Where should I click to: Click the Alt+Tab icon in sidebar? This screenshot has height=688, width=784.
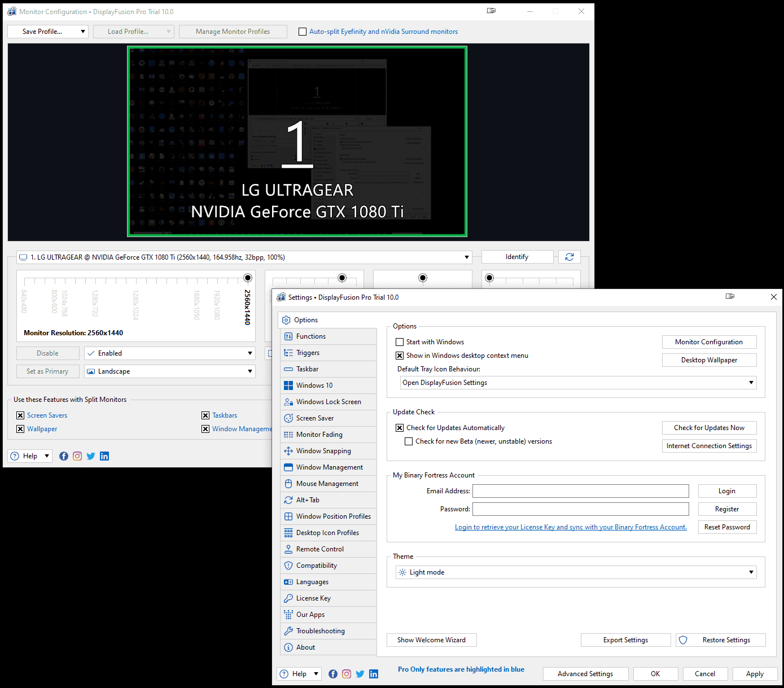(288, 500)
